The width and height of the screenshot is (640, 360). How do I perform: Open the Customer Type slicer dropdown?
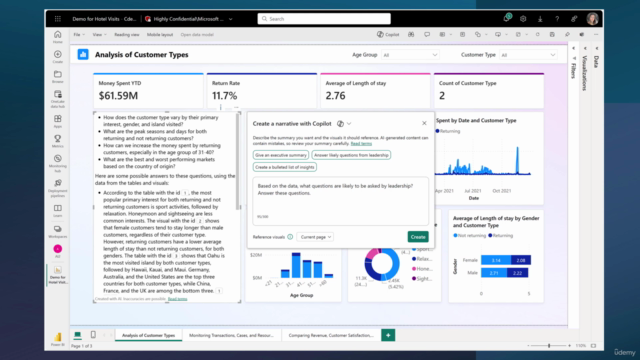(x=528, y=55)
